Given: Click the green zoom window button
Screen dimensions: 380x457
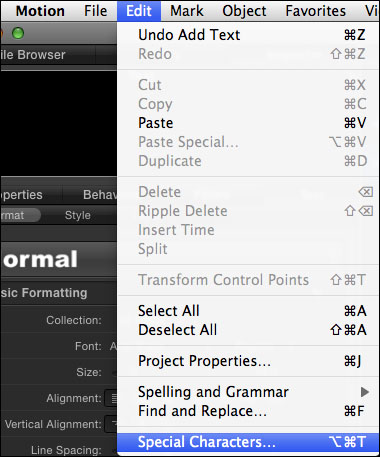Looking at the screenshot, I should (x=18, y=33).
